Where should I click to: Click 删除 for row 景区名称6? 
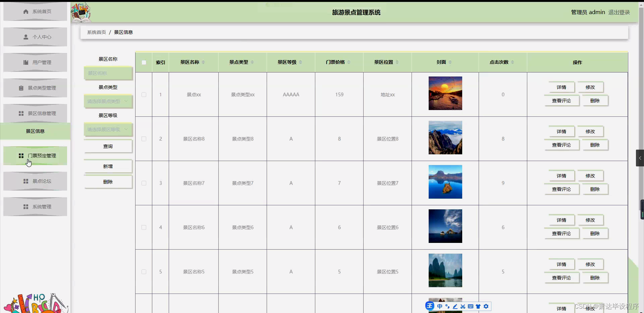point(595,233)
